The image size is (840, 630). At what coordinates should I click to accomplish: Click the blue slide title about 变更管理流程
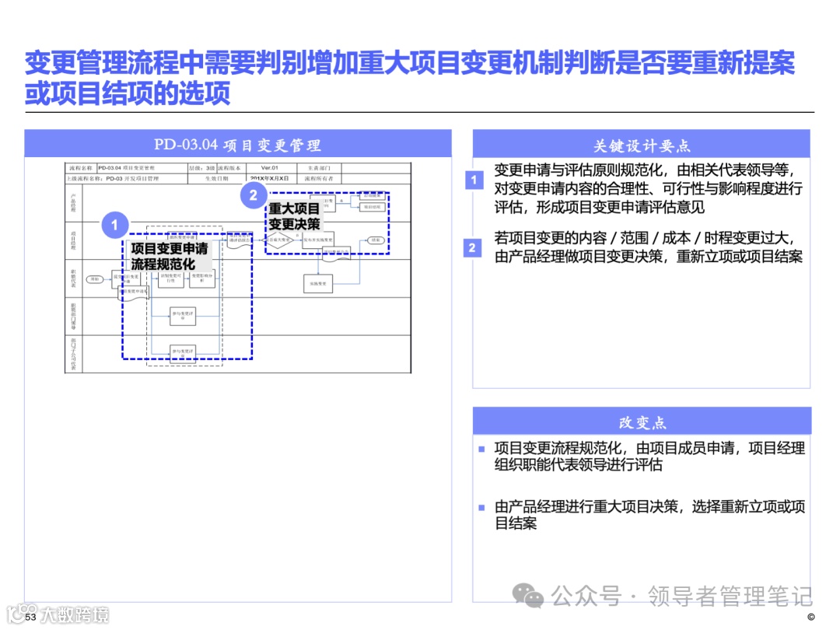[410, 78]
